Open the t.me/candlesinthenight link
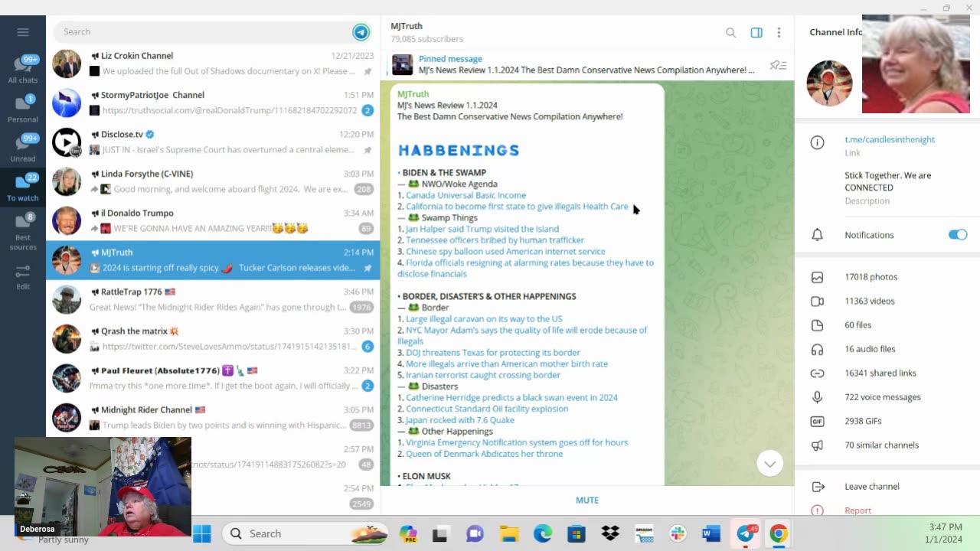Image resolution: width=980 pixels, height=551 pixels. pyautogui.click(x=890, y=139)
